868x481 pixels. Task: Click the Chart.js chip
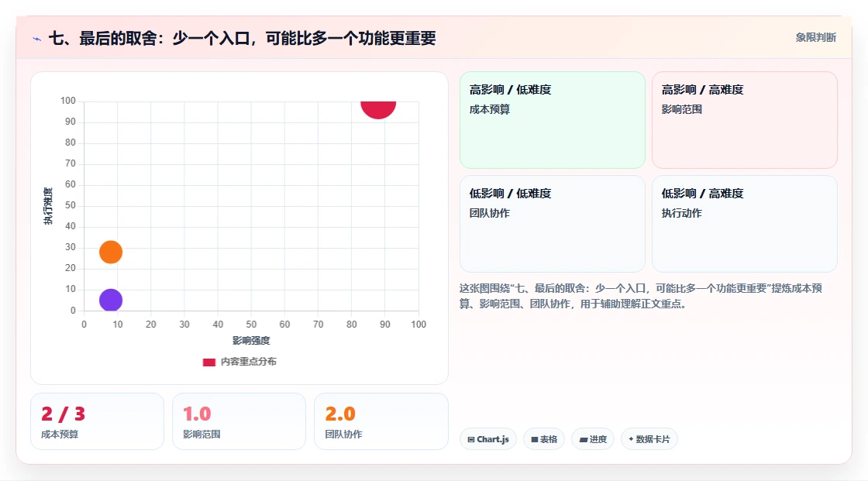point(488,439)
